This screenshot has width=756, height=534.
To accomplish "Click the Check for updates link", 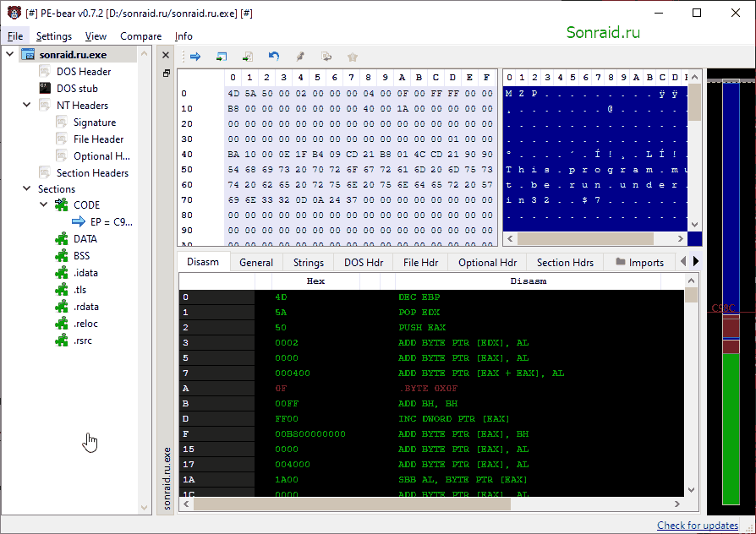I will pyautogui.click(x=698, y=525).
